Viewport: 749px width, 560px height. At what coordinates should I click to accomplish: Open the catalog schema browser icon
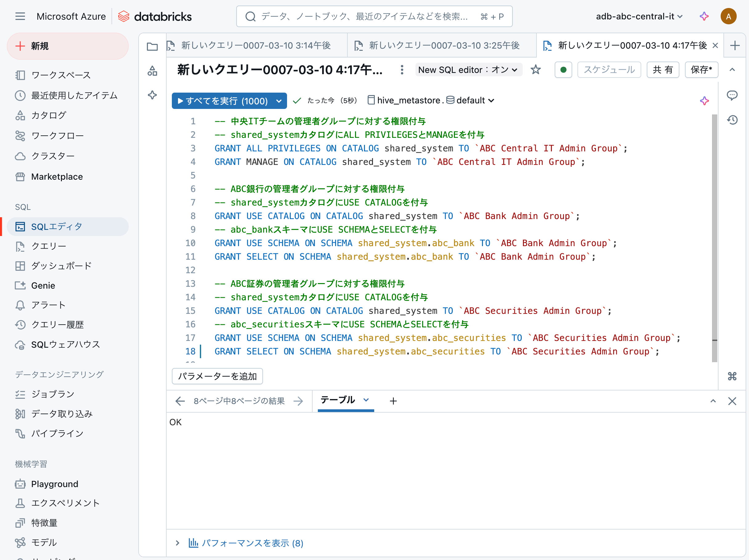click(152, 71)
